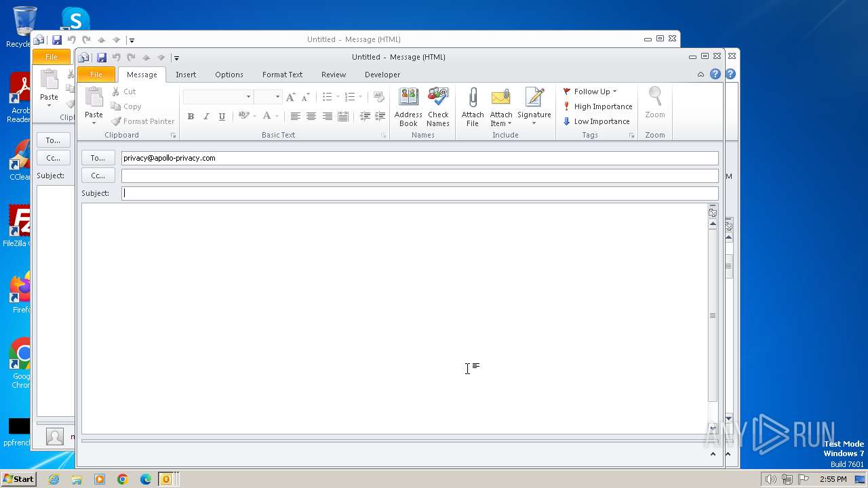Click Shrink Font button
The width and height of the screenshot is (868, 488).
click(306, 97)
